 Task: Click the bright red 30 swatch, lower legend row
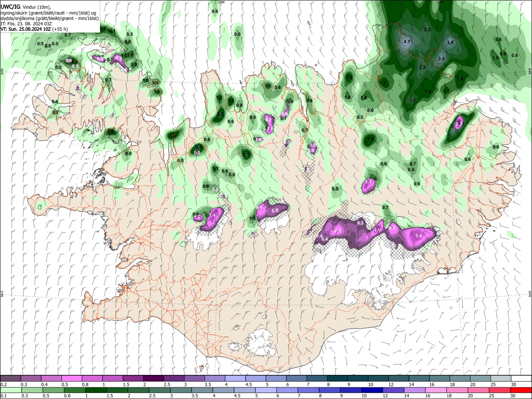(x=520, y=390)
